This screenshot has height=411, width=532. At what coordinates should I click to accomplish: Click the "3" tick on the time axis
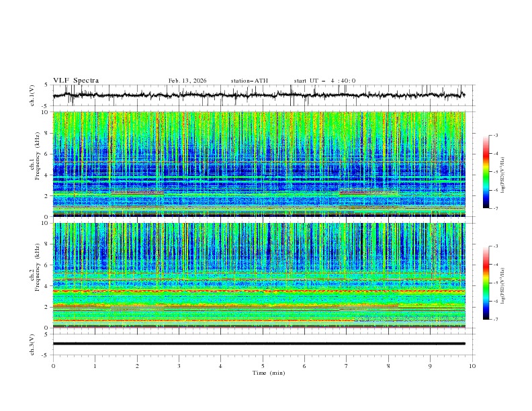(179, 366)
